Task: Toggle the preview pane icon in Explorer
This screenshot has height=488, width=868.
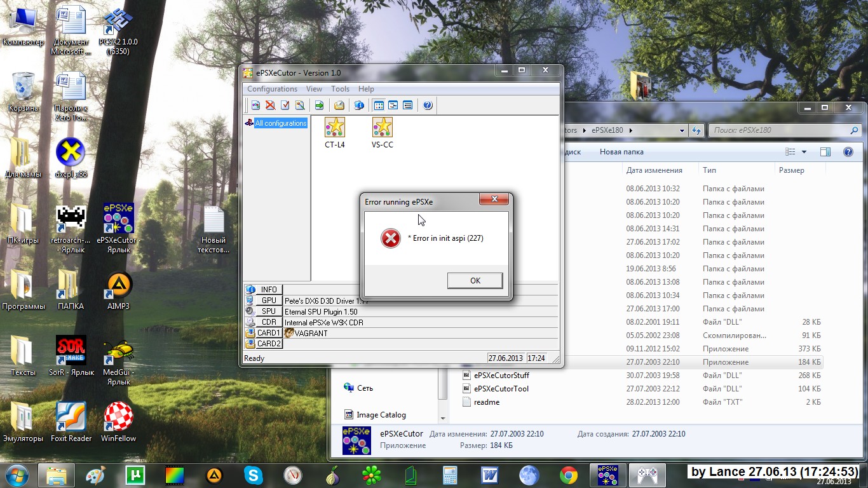Action: [825, 152]
